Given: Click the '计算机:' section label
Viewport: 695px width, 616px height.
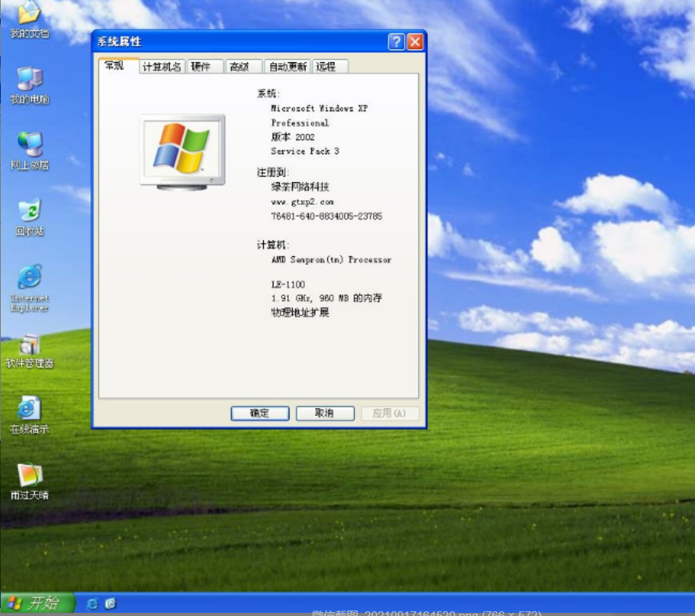Looking at the screenshot, I should pyautogui.click(x=272, y=245).
